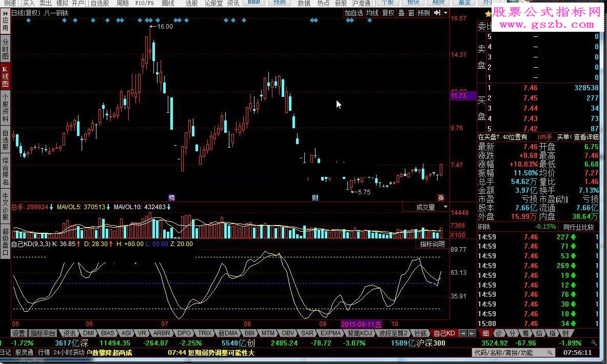Open 牛叉诊股 diagnosis in sidebar
The image size is (607, 364).
(6, 206)
